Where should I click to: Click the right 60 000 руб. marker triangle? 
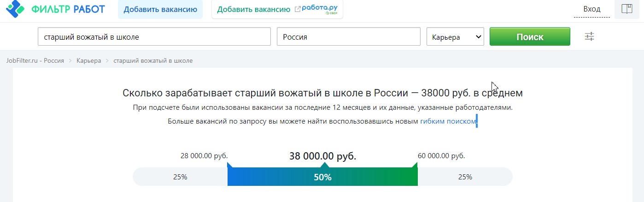415,165
